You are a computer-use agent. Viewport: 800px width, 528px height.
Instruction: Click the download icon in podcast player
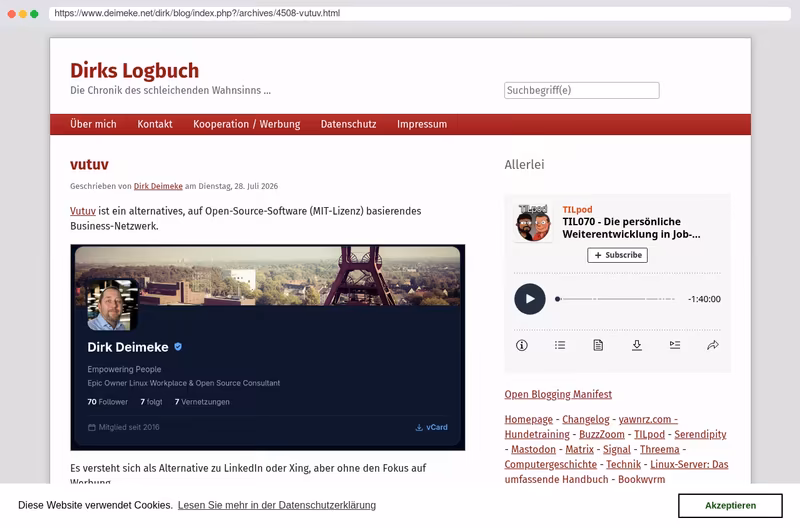pos(637,345)
